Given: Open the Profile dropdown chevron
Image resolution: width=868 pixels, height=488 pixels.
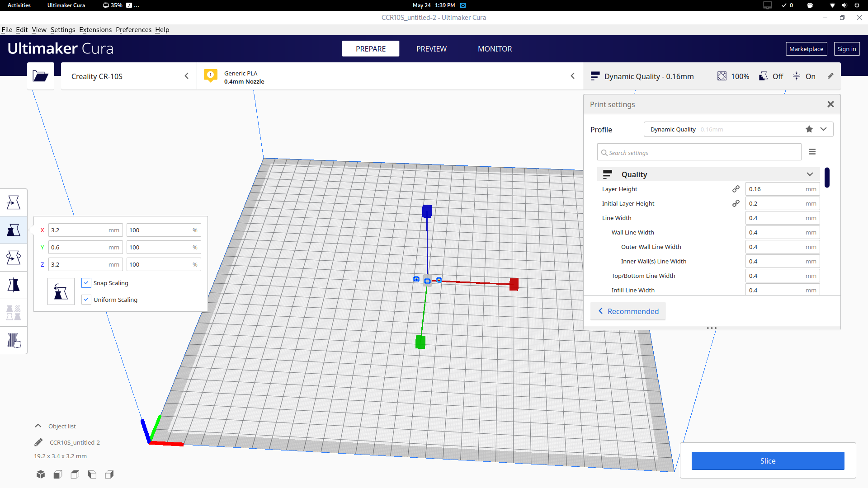Looking at the screenshot, I should click(x=824, y=129).
